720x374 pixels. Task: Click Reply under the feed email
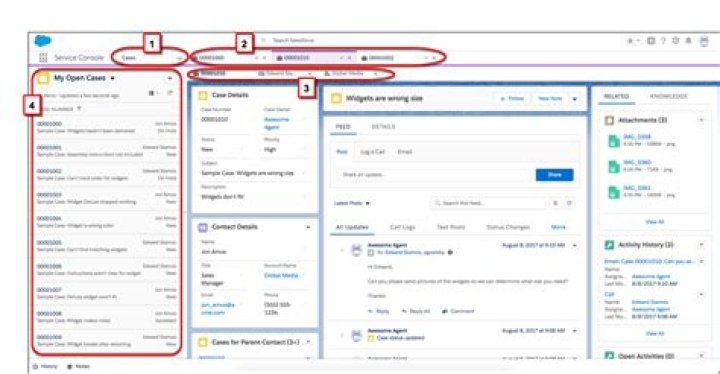pyautogui.click(x=379, y=312)
